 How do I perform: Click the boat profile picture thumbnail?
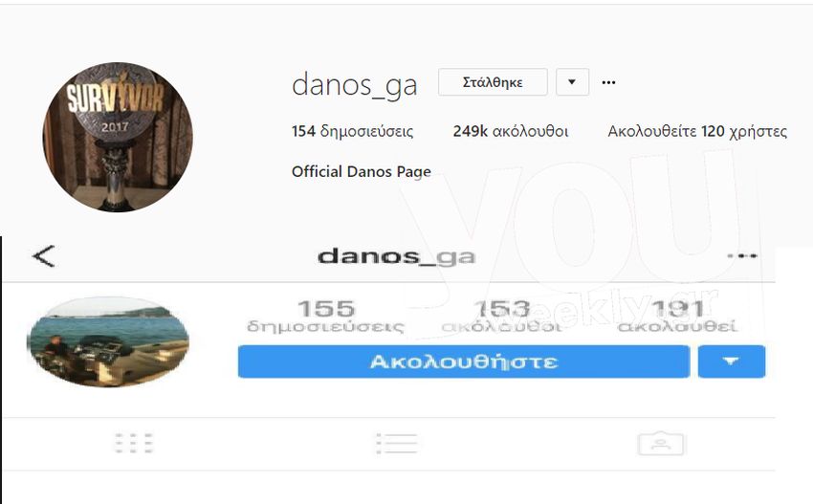coord(108,342)
